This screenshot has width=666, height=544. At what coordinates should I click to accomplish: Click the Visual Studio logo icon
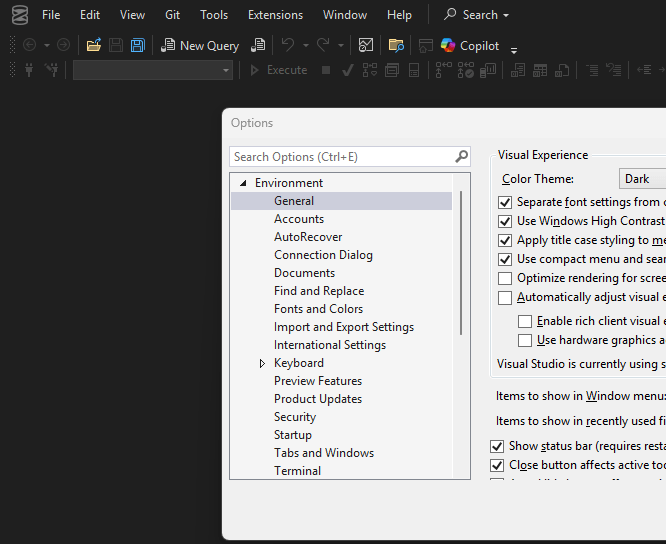click(x=19, y=15)
